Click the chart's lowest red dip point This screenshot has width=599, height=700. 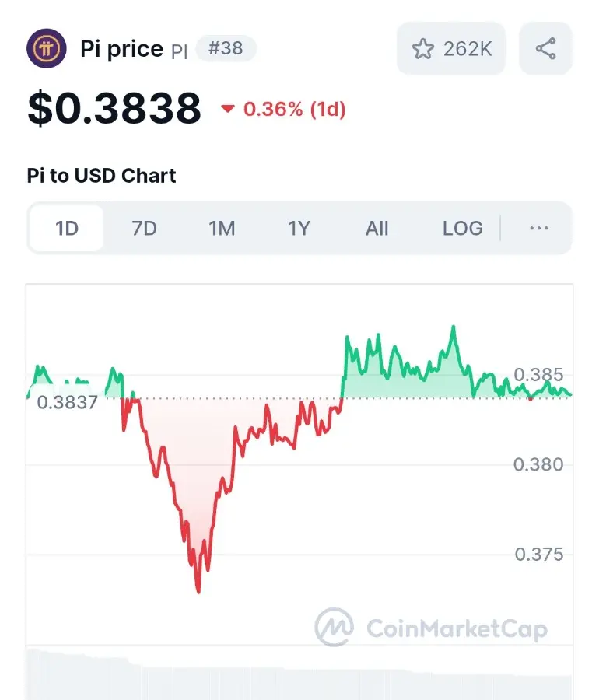coord(198,592)
